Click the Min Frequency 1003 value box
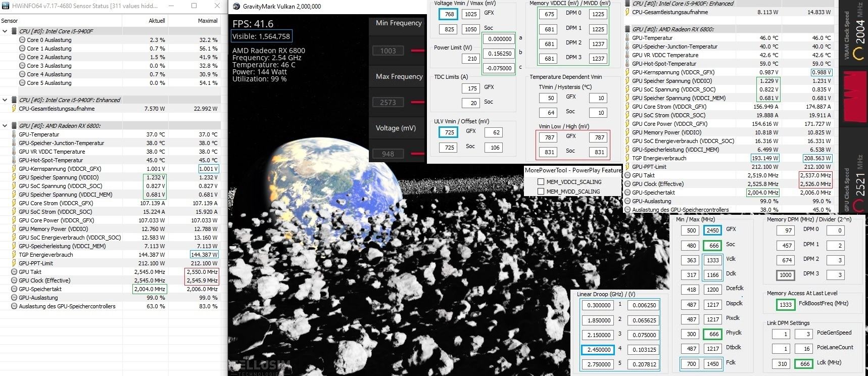Viewport: 868px width, 376px height. (x=388, y=51)
